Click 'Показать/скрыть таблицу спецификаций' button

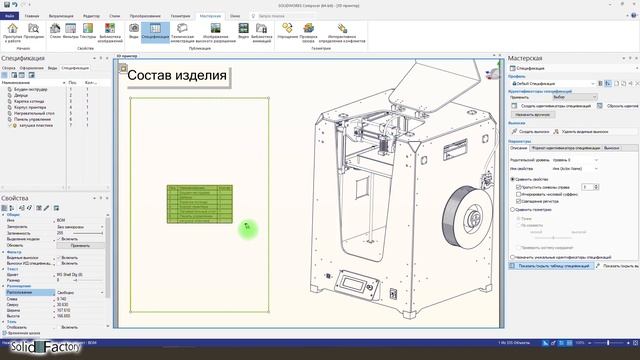tap(550, 266)
